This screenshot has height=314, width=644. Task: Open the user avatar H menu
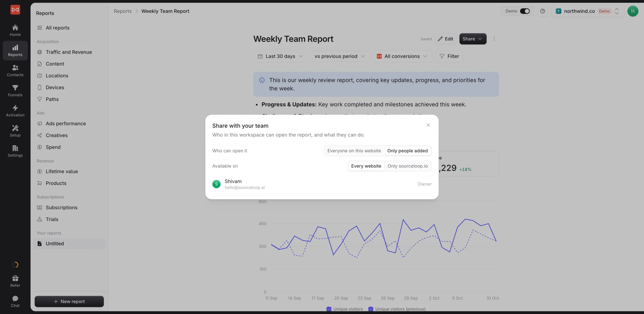[x=633, y=11]
